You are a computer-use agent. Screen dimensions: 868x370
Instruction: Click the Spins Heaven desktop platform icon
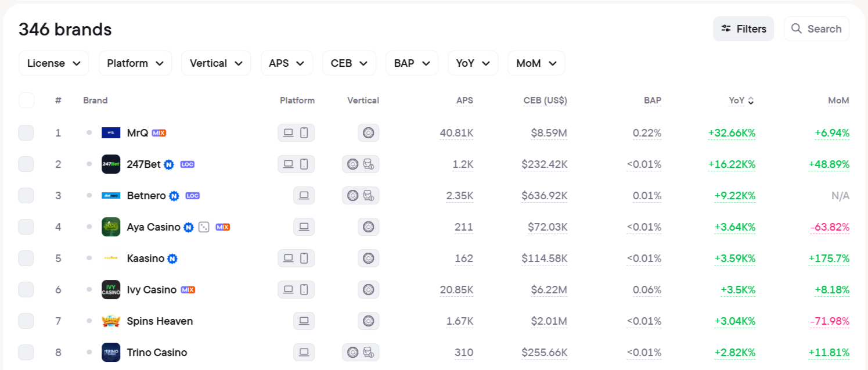tap(304, 321)
